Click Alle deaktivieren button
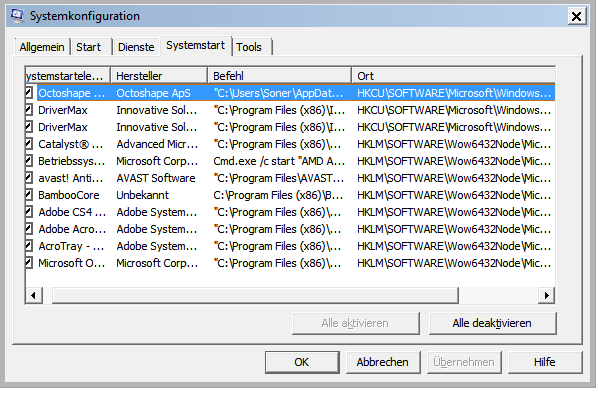This screenshot has height=394, width=598. [492, 323]
